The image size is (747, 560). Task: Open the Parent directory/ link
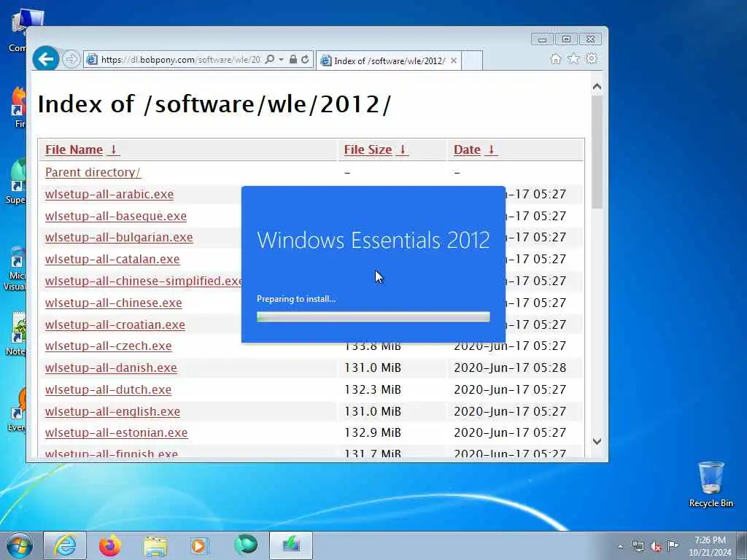pyautogui.click(x=93, y=172)
